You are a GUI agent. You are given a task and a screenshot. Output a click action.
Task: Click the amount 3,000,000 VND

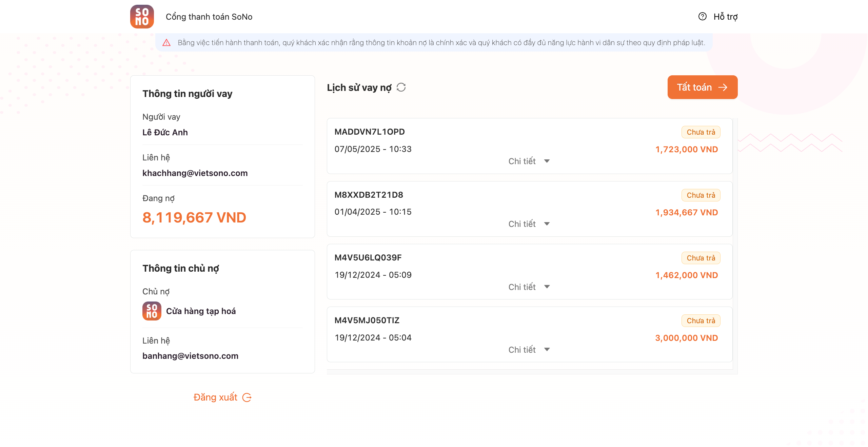coord(687,338)
